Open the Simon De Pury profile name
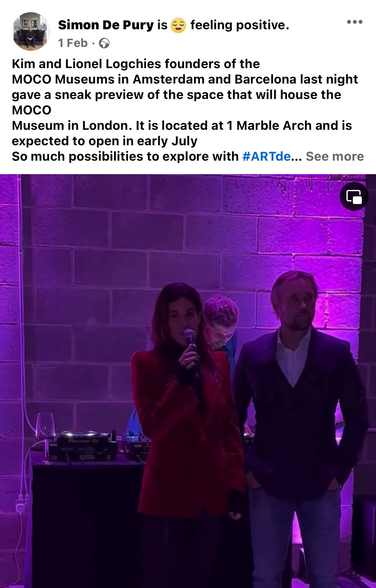Viewport: 376px width, 588px height. (106, 25)
